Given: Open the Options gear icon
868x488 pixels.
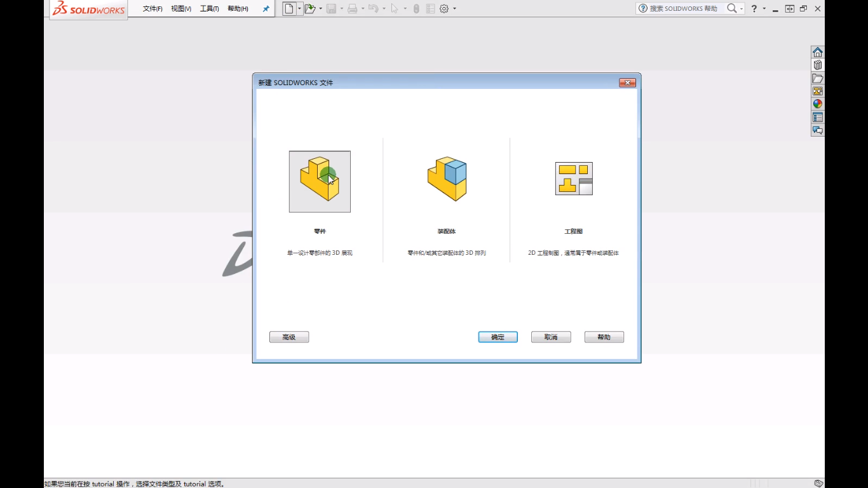Looking at the screenshot, I should click(x=444, y=9).
